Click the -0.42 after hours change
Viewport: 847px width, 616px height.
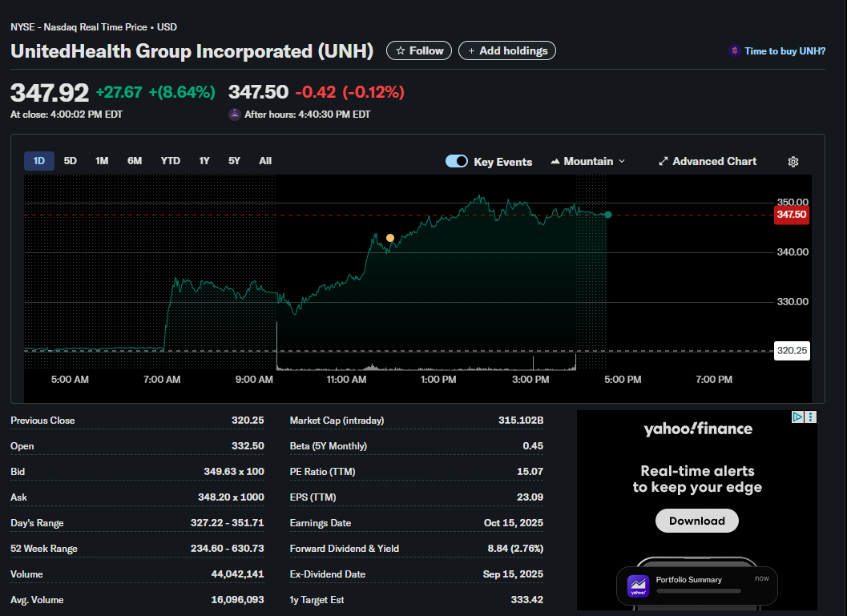pyautogui.click(x=316, y=92)
